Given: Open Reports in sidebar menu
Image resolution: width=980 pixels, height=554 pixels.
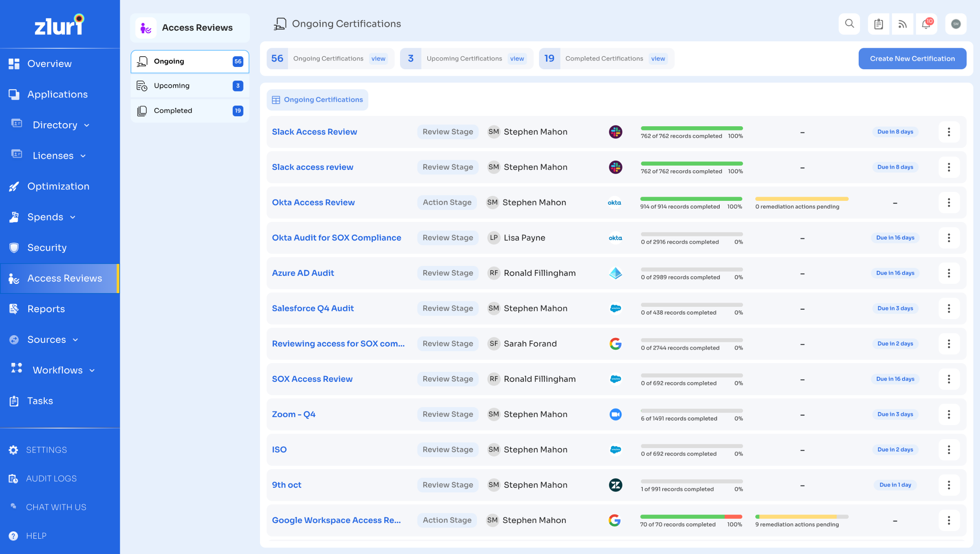Looking at the screenshot, I should (46, 309).
